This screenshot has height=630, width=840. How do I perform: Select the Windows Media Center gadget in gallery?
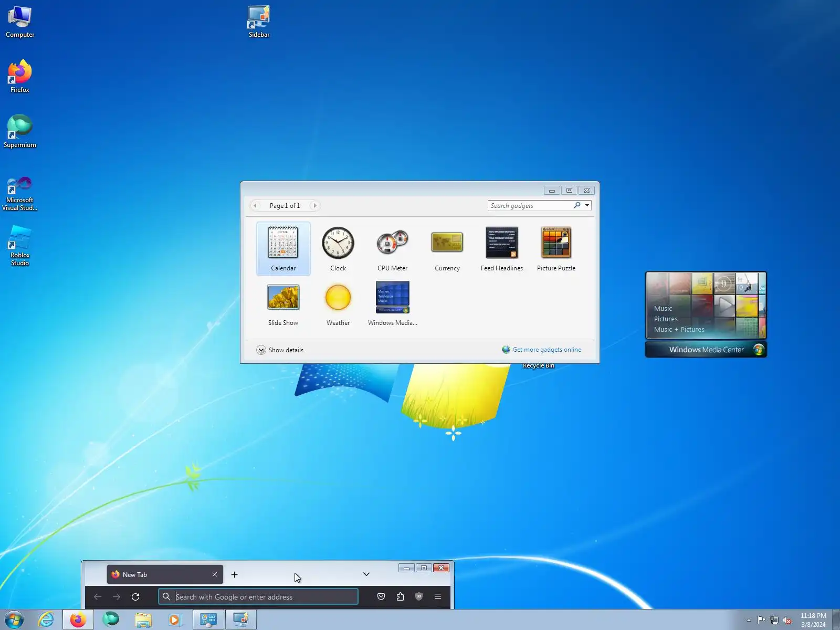coord(392,304)
